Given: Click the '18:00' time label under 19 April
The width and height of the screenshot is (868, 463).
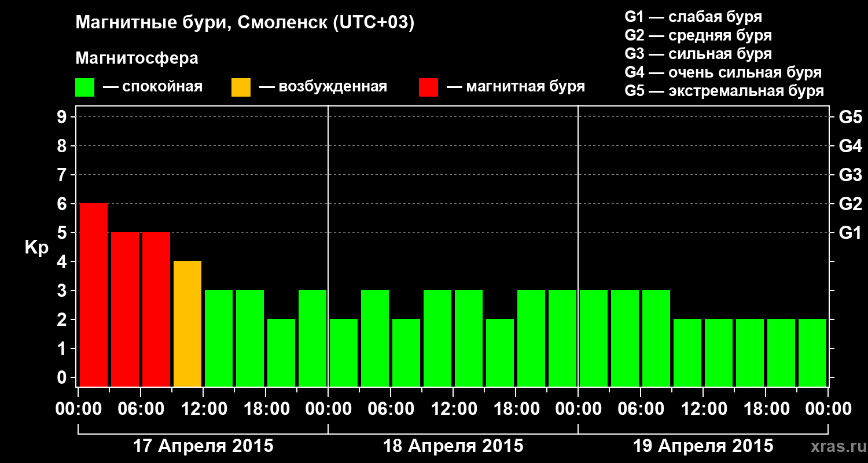Looking at the screenshot, I should [766, 409].
